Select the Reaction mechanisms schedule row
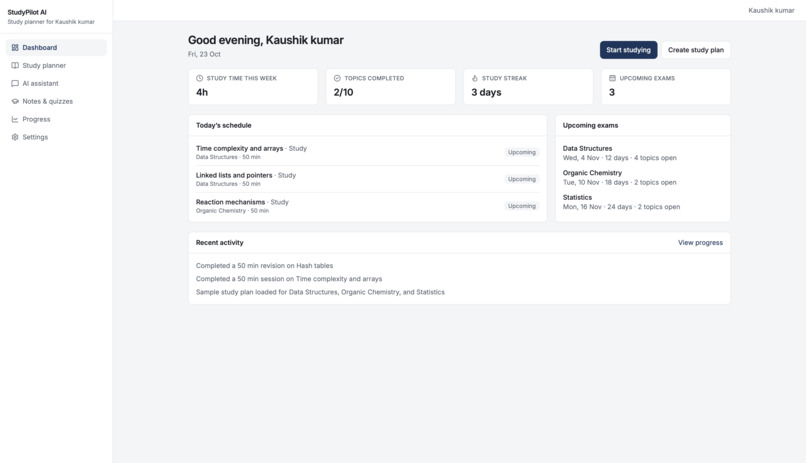 pos(368,206)
